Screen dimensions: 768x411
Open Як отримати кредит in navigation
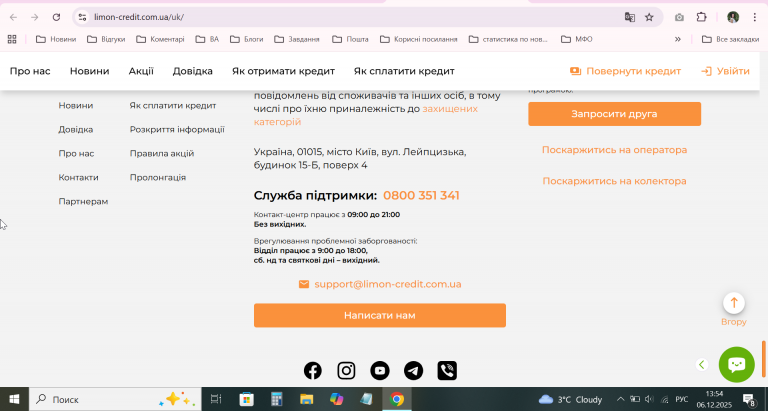point(284,71)
